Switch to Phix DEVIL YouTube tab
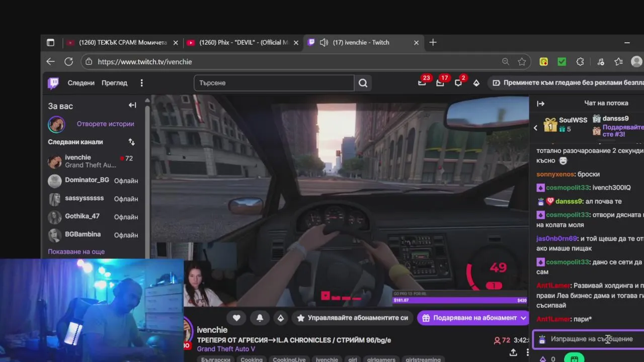 coord(244,43)
